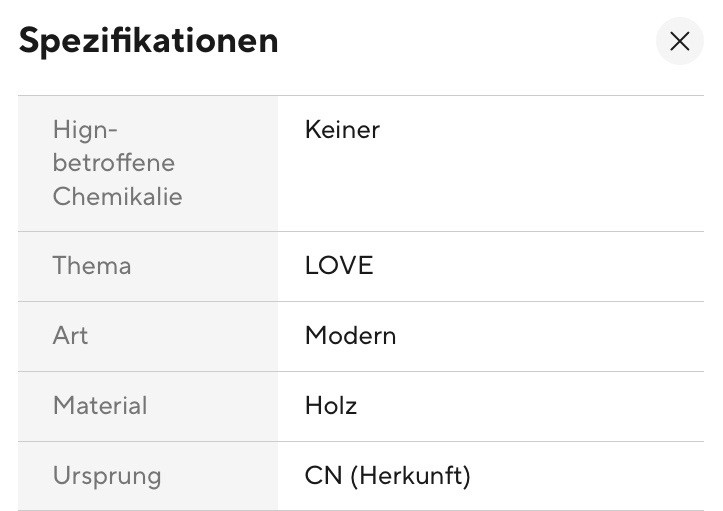Click the word Chemikalie in first row

coord(118,196)
